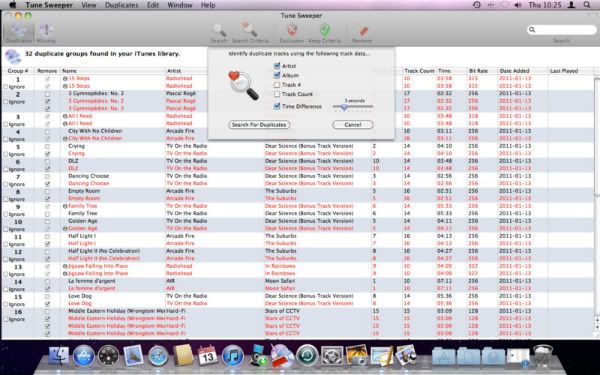Open the Duplicates menu

click(x=122, y=5)
